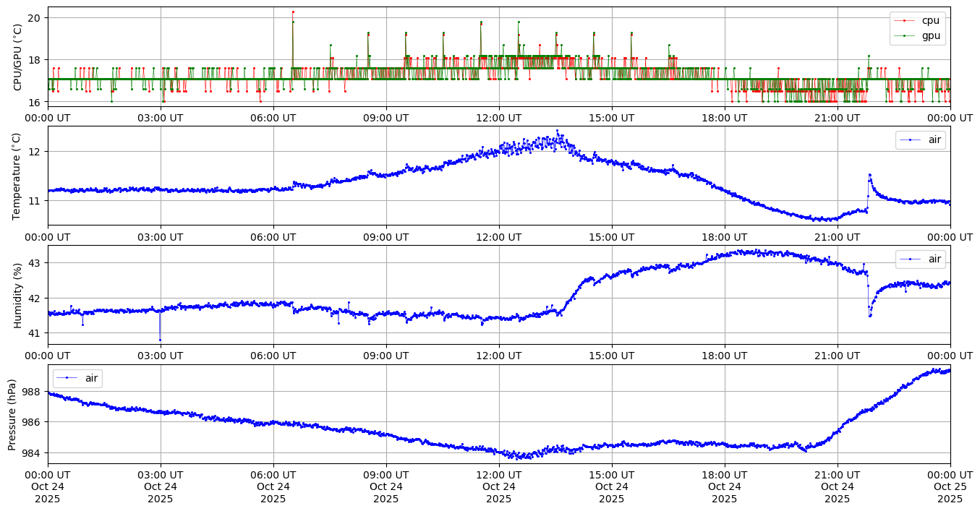Click the green gpu line marker in legend
Viewport: 980px width, 511px height.
[904, 35]
